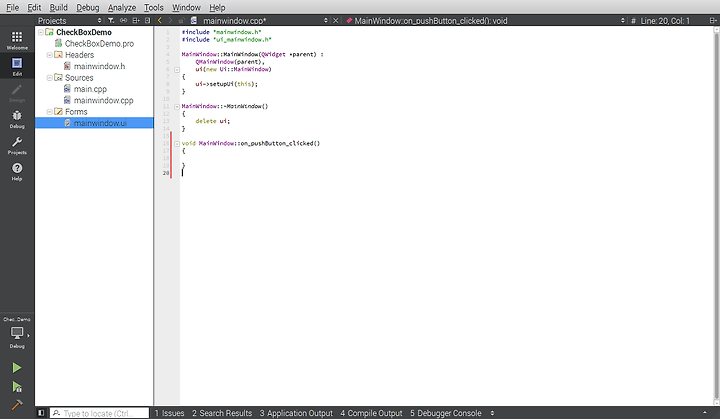Click the editor vertical scrollbar
The width and height of the screenshot is (720, 419).
click(x=716, y=216)
